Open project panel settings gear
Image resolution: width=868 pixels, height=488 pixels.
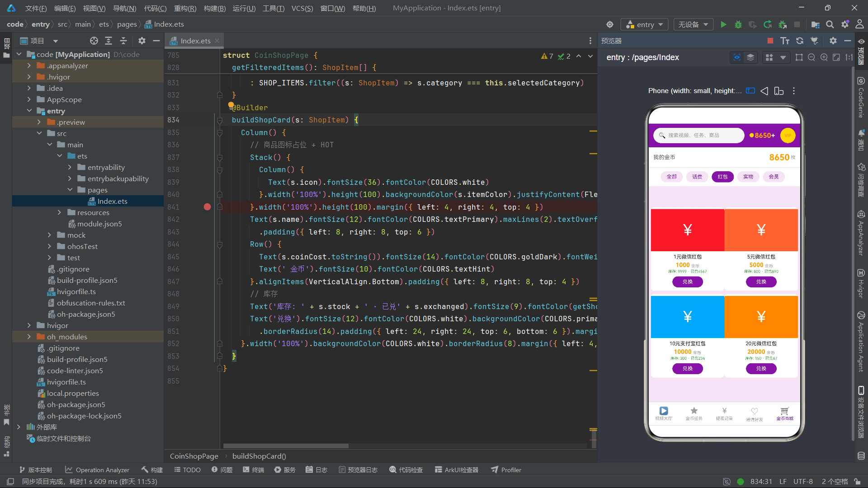(x=142, y=41)
